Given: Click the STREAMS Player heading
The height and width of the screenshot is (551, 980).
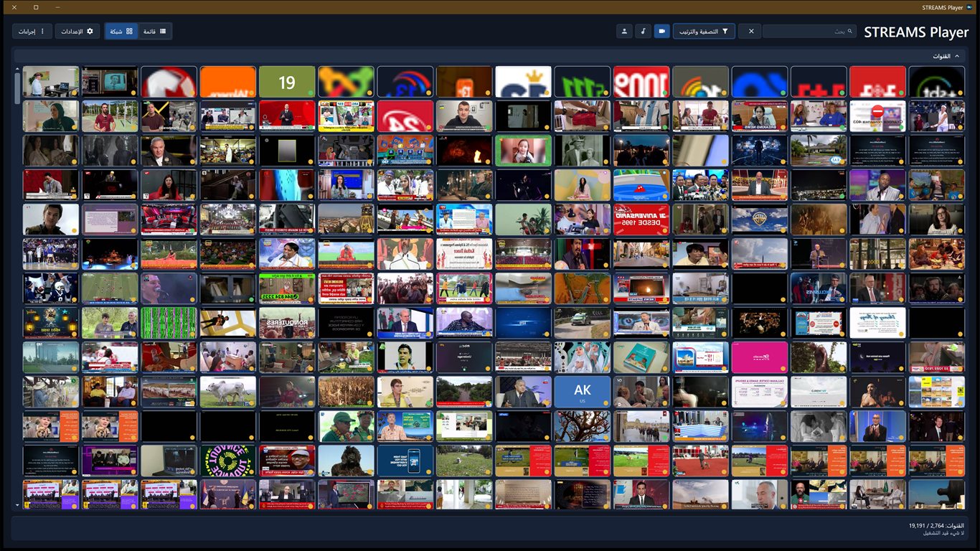Looking at the screenshot, I should [916, 32].
